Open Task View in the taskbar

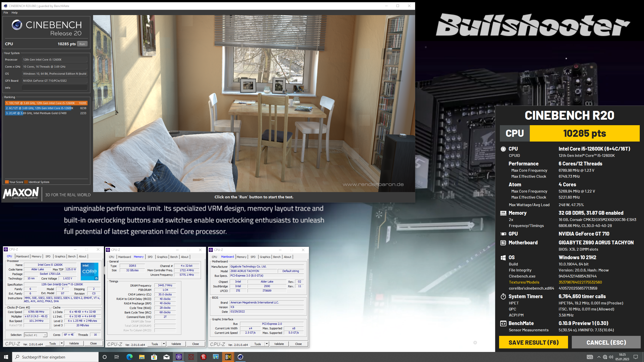click(117, 357)
